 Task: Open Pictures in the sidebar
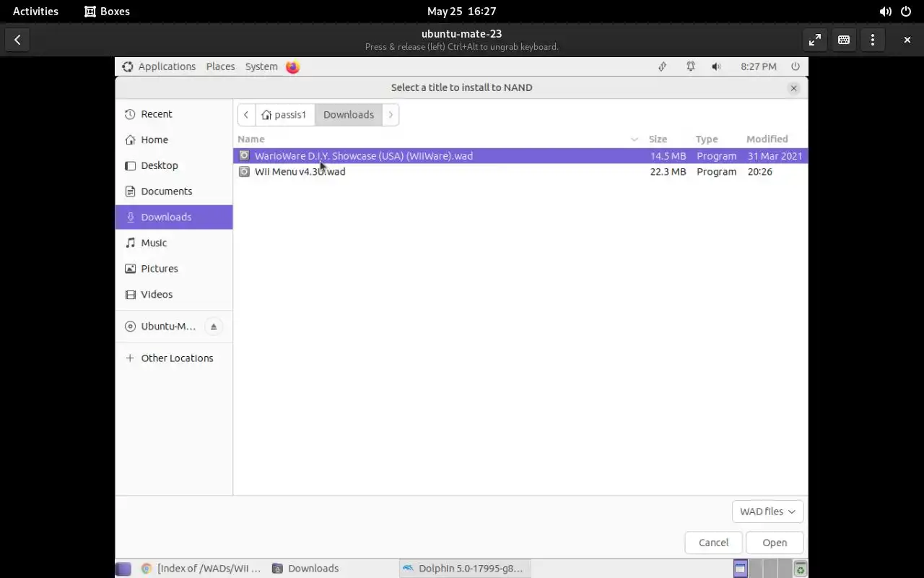click(x=173, y=269)
